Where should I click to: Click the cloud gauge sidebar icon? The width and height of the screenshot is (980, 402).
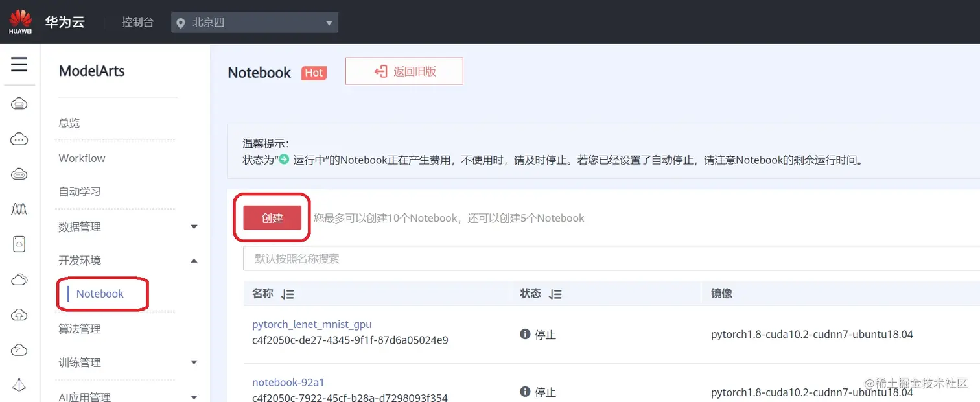point(19,349)
